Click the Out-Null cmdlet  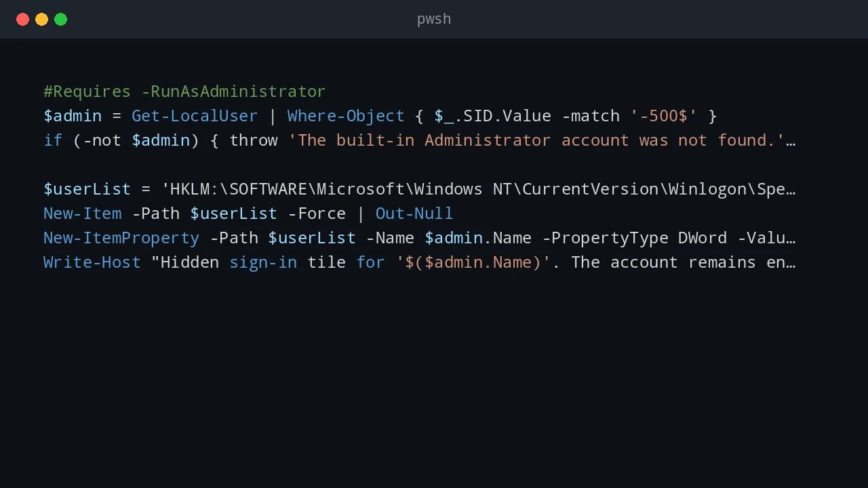coord(414,213)
